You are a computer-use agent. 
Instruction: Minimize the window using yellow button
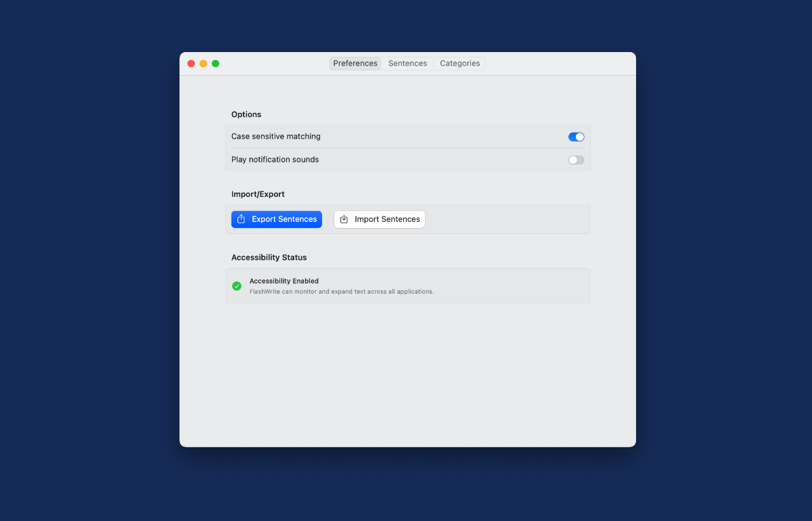(x=203, y=64)
